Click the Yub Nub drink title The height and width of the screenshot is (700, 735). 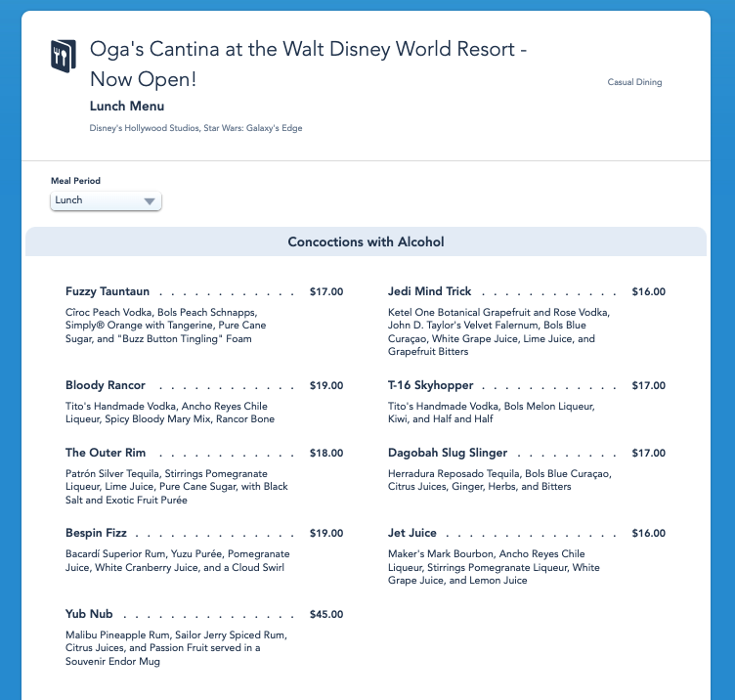coord(89,614)
